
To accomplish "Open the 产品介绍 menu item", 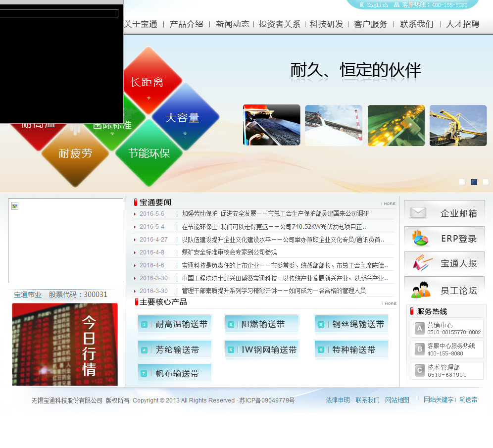I will click(x=187, y=24).
